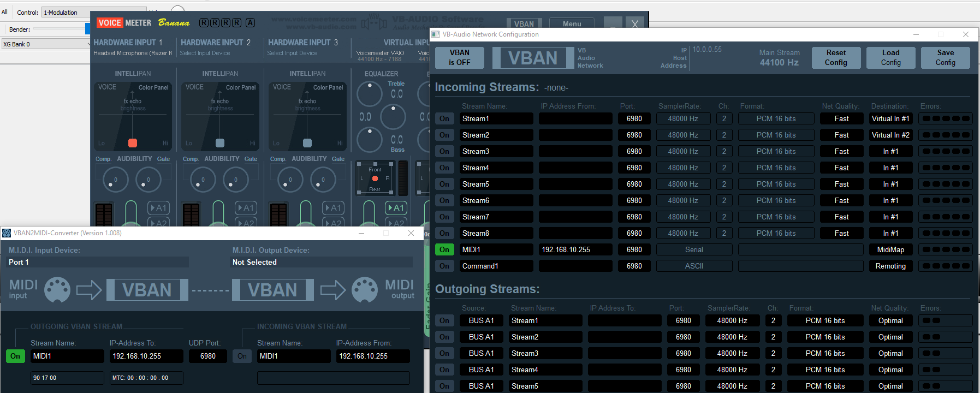Change Optimal net quality for outgoing Stream1
This screenshot has height=393, width=980.
point(890,320)
